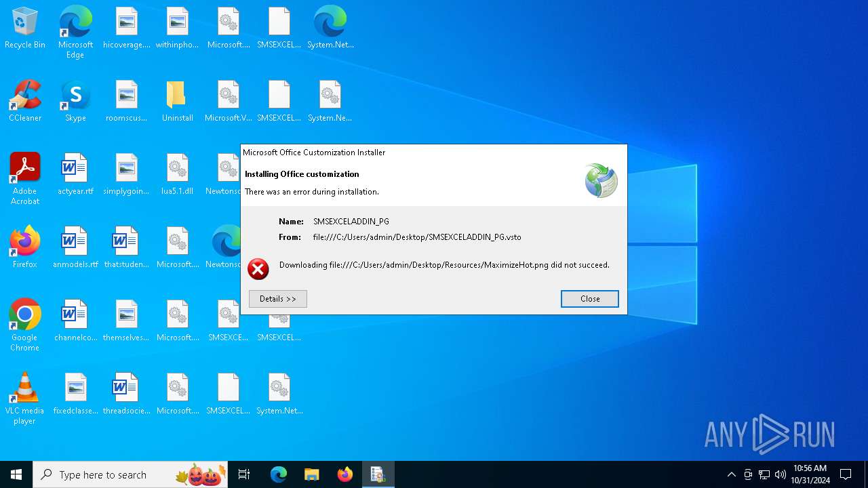Click the Office Customization Installer taskbar item
Image resolution: width=868 pixels, height=488 pixels.
pos(378,474)
